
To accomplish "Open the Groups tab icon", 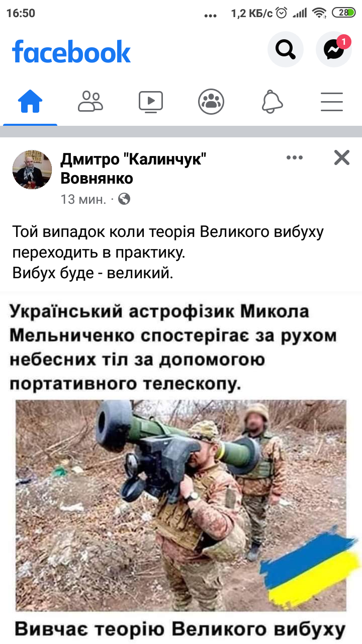I will (211, 102).
